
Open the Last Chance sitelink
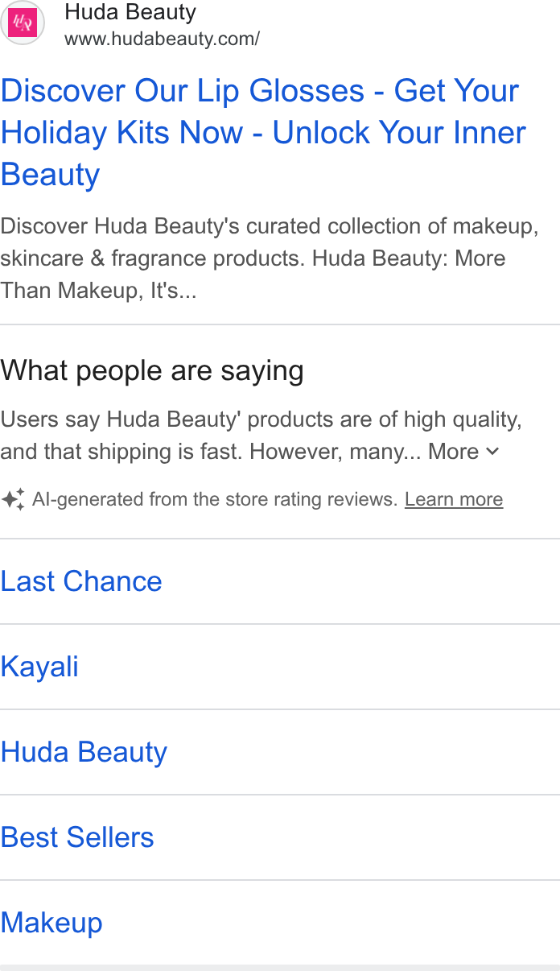click(x=81, y=581)
